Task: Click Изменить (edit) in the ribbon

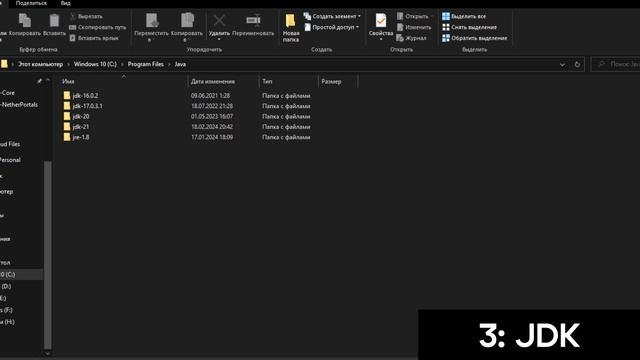Action: point(414,27)
